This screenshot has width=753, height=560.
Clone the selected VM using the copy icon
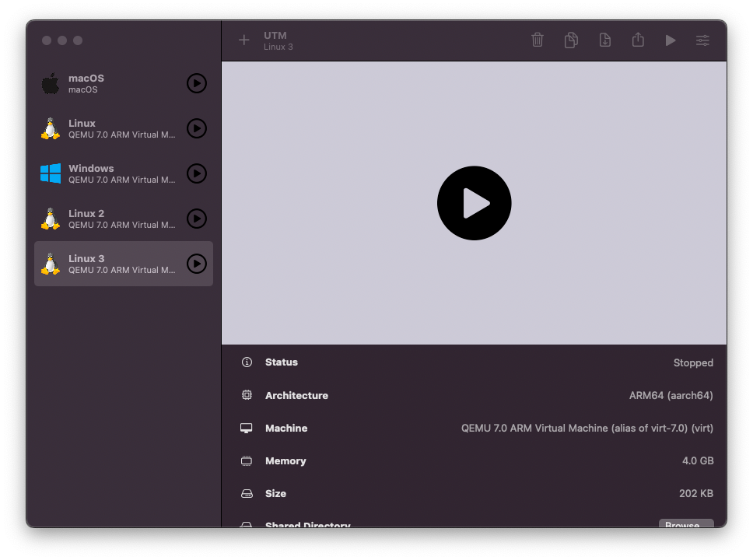tap(571, 40)
